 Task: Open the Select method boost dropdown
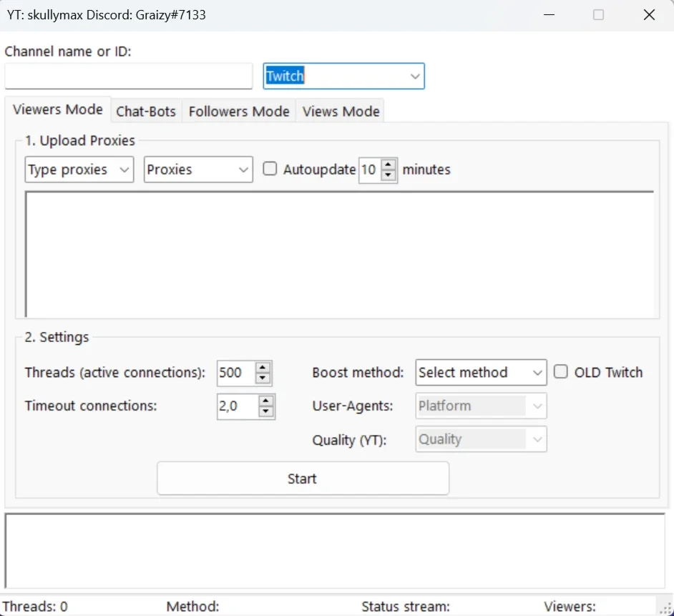481,372
